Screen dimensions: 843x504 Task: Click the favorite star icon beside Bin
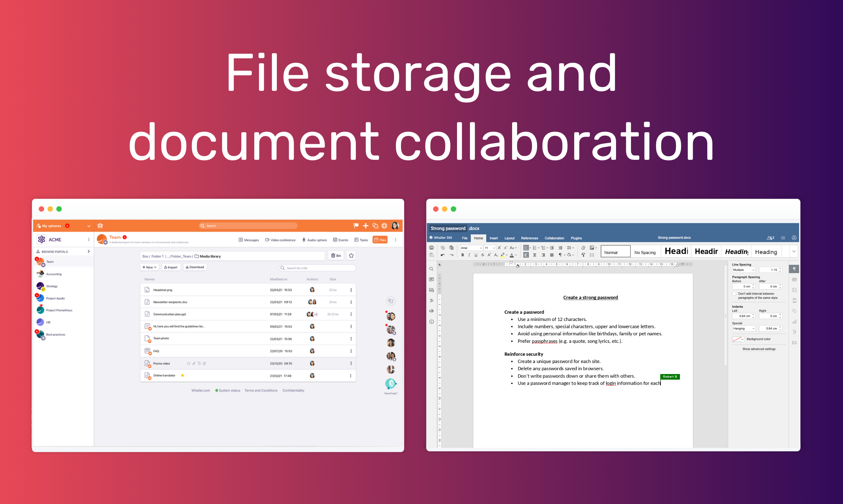(x=351, y=256)
